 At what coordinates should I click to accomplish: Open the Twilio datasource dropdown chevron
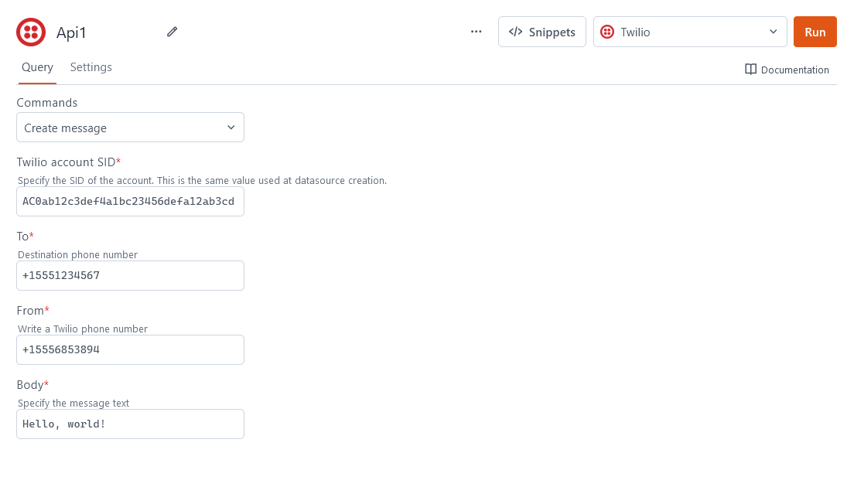tap(773, 32)
